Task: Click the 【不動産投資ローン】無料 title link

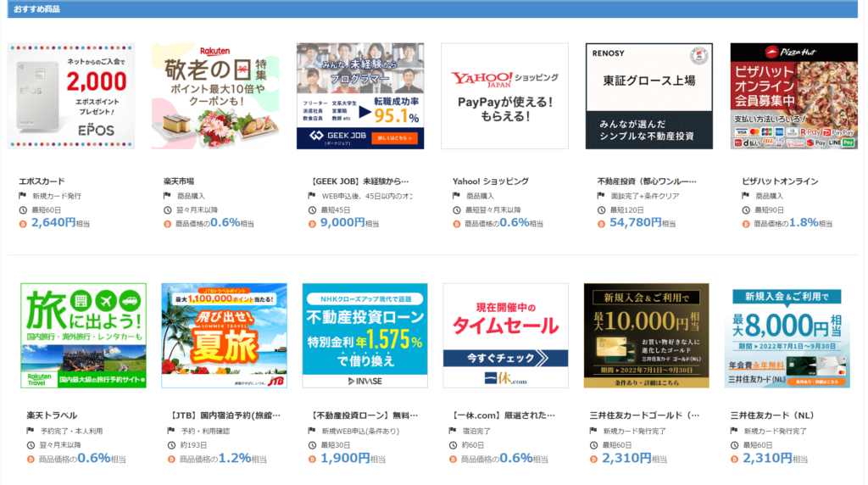Action: (363, 415)
